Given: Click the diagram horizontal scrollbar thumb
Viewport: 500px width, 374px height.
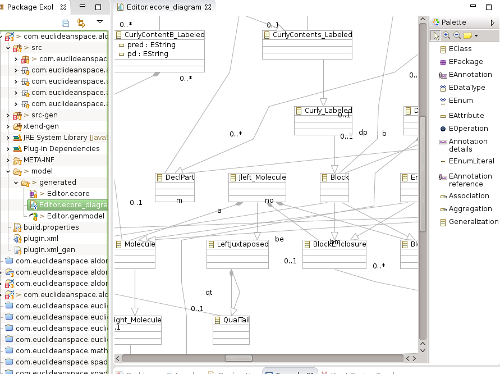Looking at the screenshot, I should tap(239, 358).
